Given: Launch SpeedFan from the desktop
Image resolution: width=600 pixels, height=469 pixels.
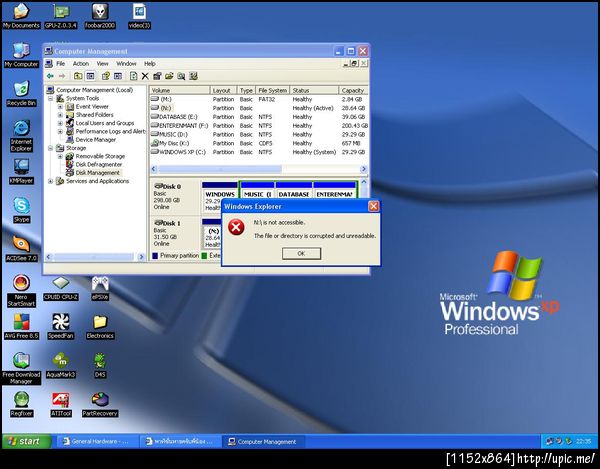Looking at the screenshot, I should (x=61, y=326).
